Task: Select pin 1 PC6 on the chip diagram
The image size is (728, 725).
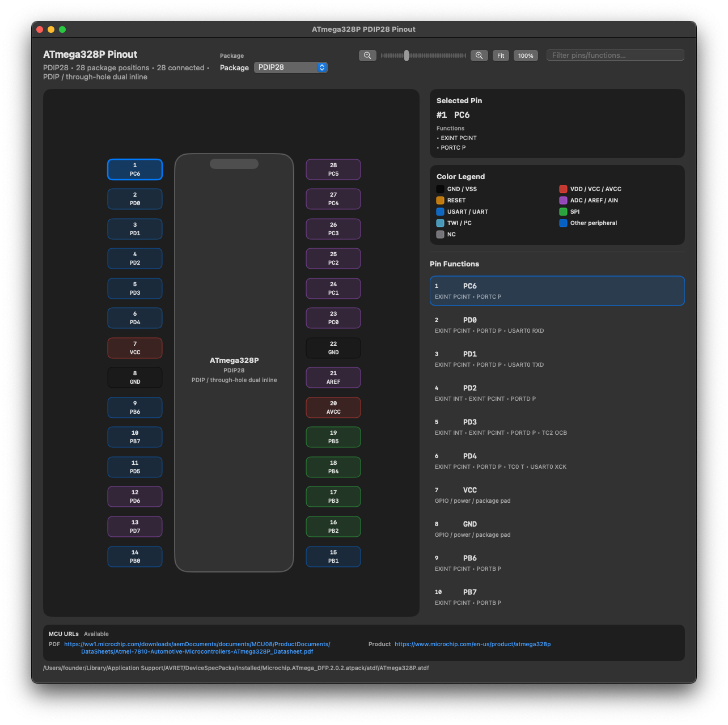Action: 135,169
